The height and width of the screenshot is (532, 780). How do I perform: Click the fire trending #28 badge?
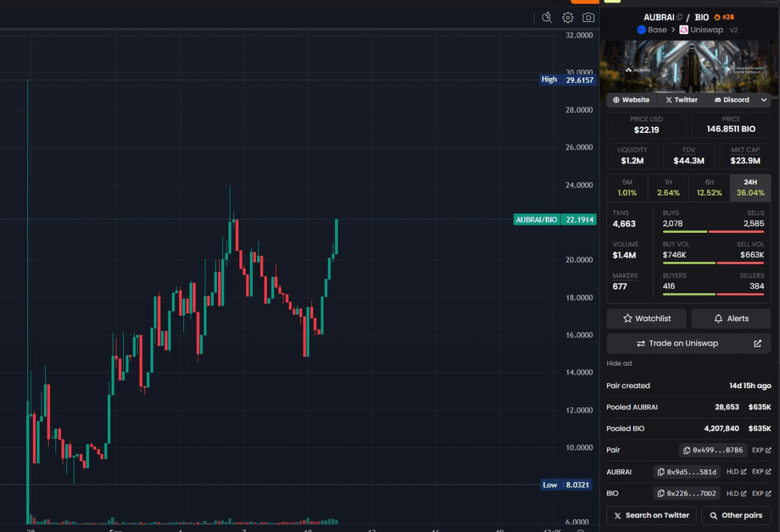pos(724,17)
